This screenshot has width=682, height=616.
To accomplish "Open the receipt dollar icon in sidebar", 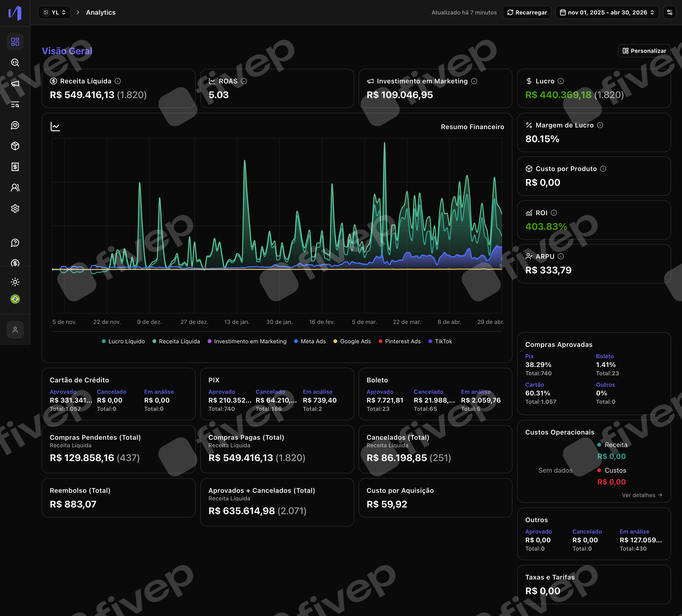I will pos(15,167).
